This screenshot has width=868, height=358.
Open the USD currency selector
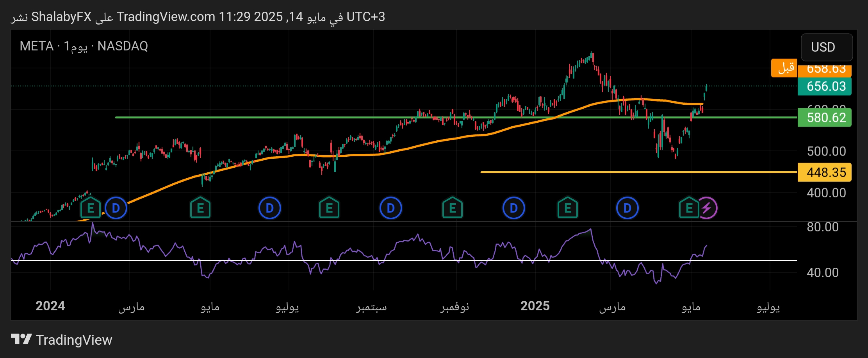pyautogui.click(x=827, y=47)
